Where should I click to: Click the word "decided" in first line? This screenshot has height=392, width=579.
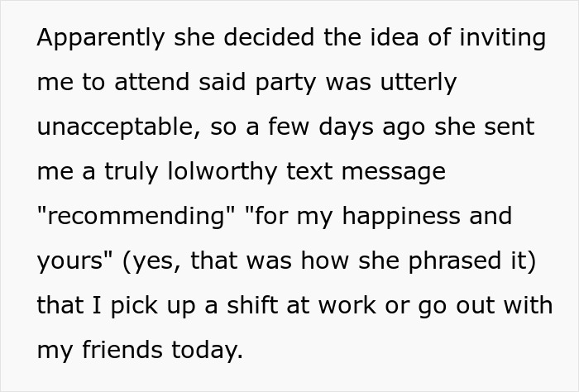coord(269,37)
